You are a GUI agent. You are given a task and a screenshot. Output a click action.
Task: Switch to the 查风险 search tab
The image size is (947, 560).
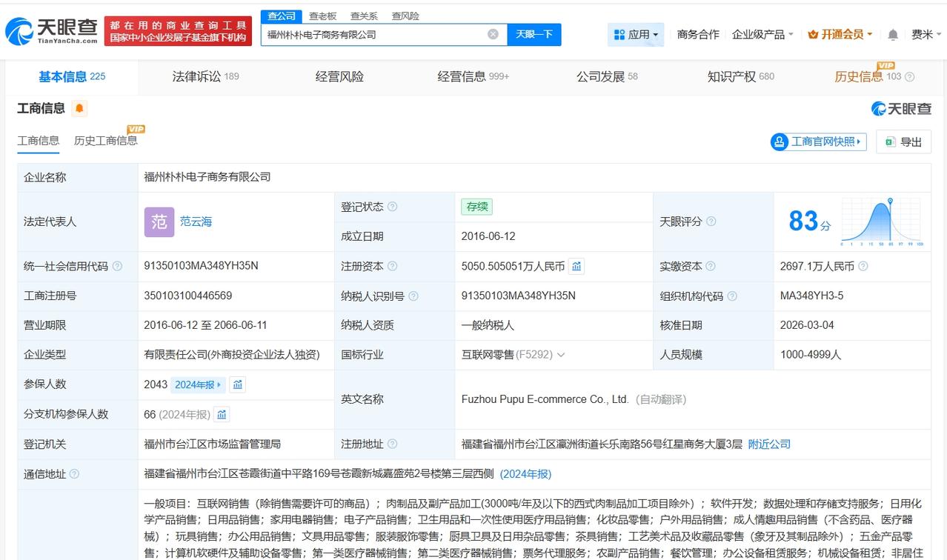[x=405, y=16]
